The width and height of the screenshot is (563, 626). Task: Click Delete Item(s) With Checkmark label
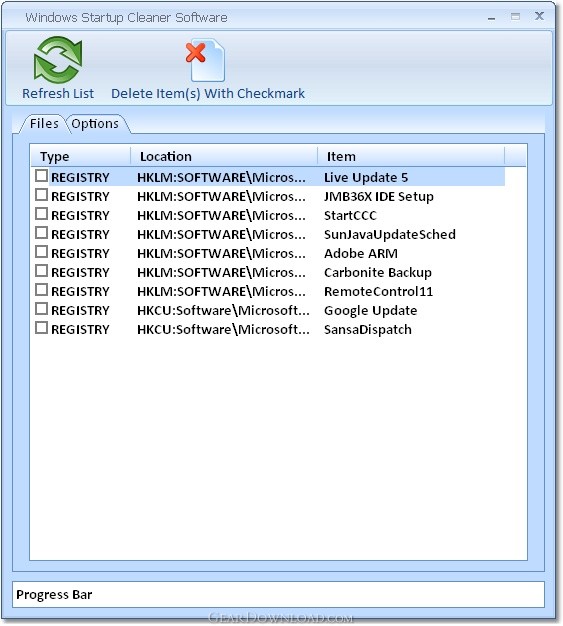pyautogui.click(x=208, y=93)
